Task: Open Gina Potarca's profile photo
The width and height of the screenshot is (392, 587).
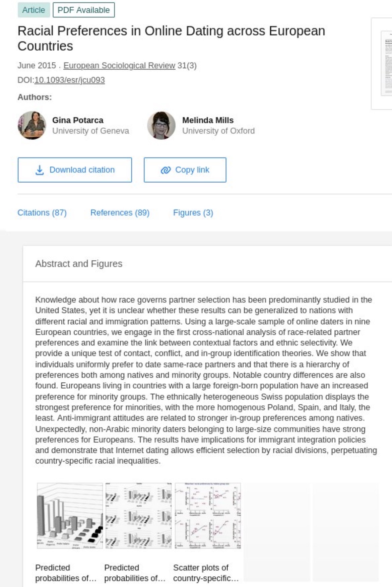Action: point(32,125)
